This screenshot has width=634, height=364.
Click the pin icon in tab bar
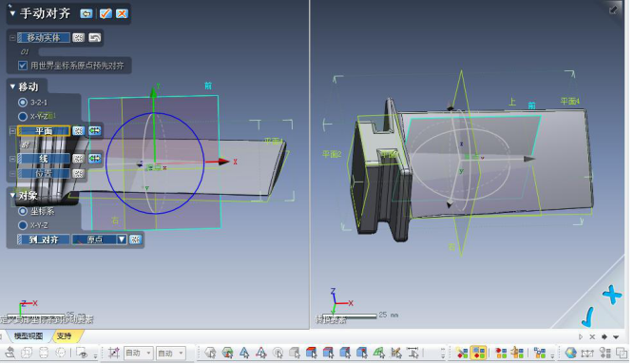coord(605,336)
